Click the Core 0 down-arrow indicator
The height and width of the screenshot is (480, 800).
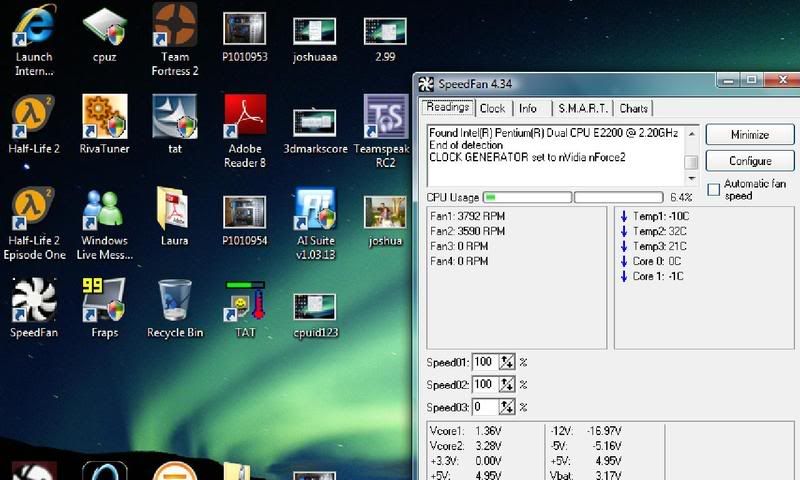click(x=623, y=261)
